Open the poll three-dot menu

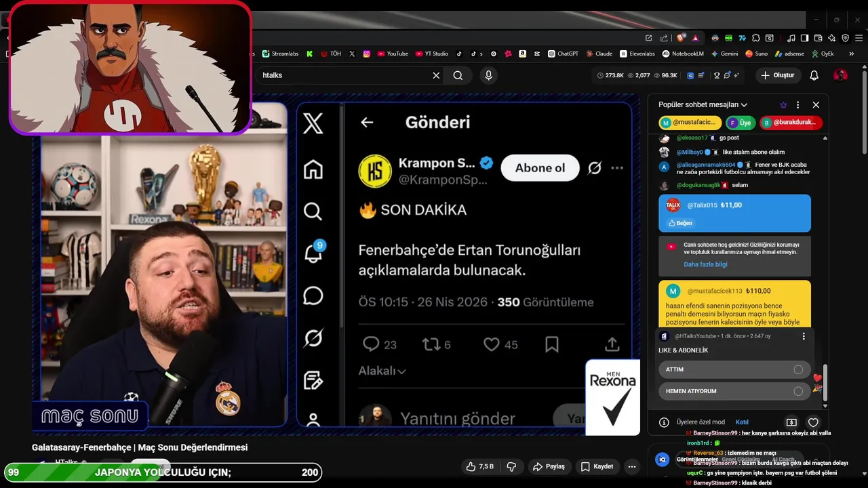(x=804, y=336)
